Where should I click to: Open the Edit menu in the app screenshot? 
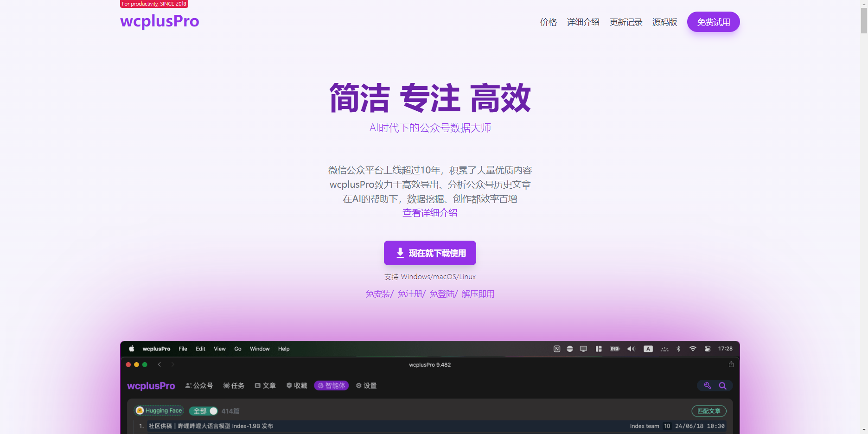[x=200, y=349]
